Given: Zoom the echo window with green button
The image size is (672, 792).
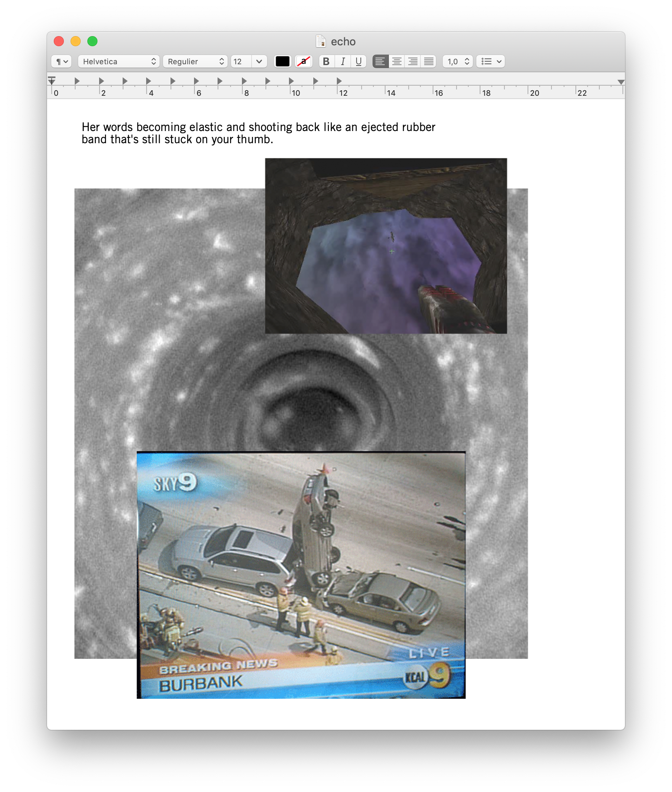Looking at the screenshot, I should [92, 41].
